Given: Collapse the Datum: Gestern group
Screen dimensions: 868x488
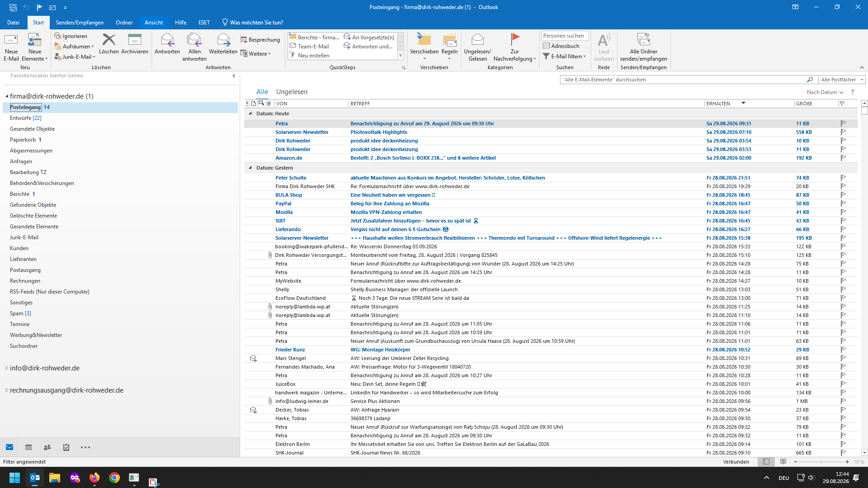Looking at the screenshot, I should (x=250, y=168).
